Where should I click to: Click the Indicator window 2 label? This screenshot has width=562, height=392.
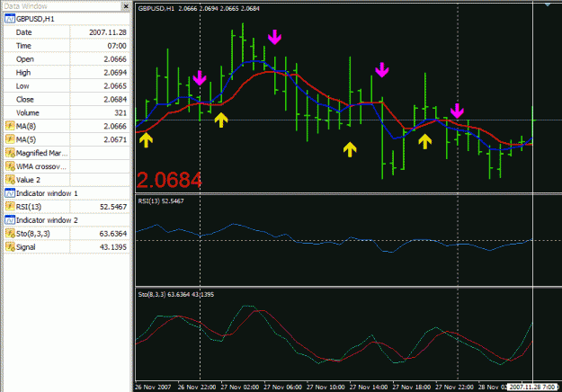[47, 220]
